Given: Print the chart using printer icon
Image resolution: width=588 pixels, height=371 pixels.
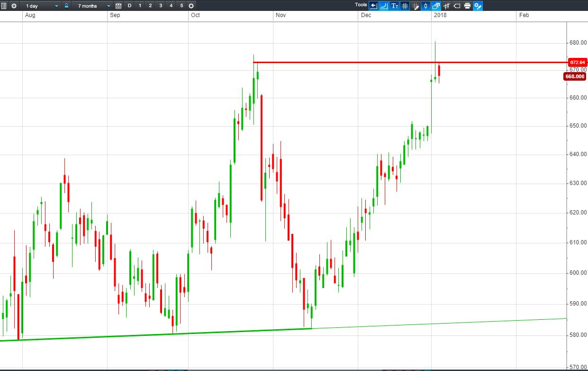Looking at the screenshot, I should pyautogui.click(x=467, y=6).
